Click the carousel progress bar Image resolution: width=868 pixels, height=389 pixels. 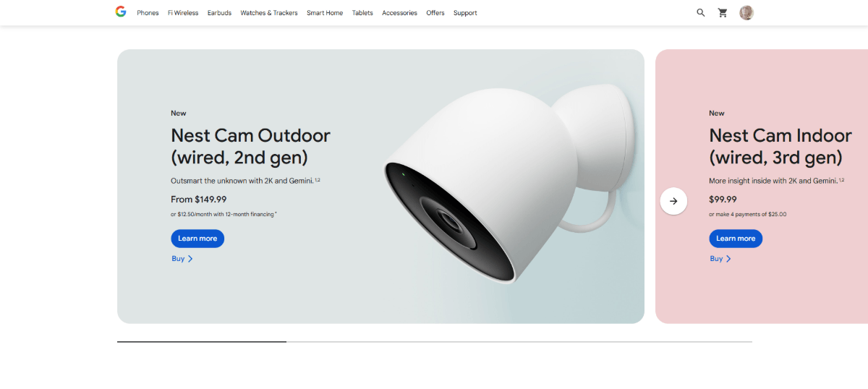click(435, 341)
